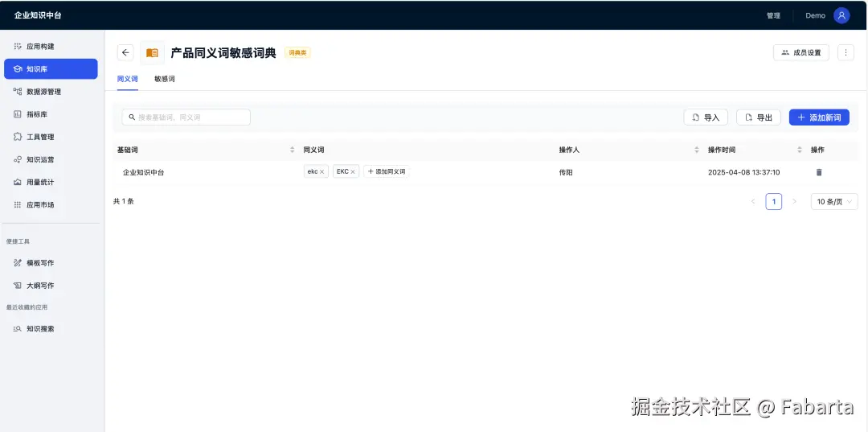
Task: Open 应用市场 sidebar item
Action: 51,205
